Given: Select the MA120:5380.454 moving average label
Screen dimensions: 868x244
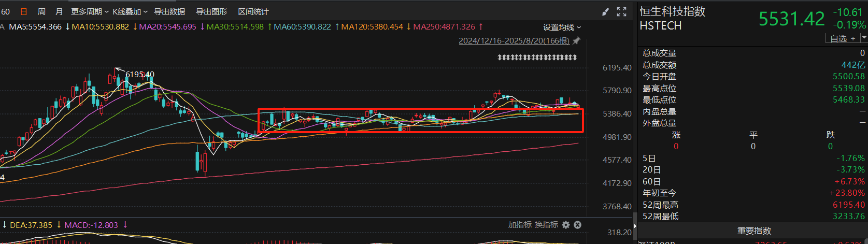Looking at the screenshot, I should (x=372, y=26).
